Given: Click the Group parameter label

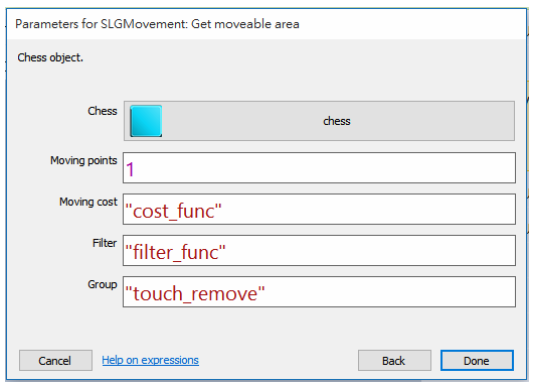Looking at the screenshot, I should [x=102, y=284].
